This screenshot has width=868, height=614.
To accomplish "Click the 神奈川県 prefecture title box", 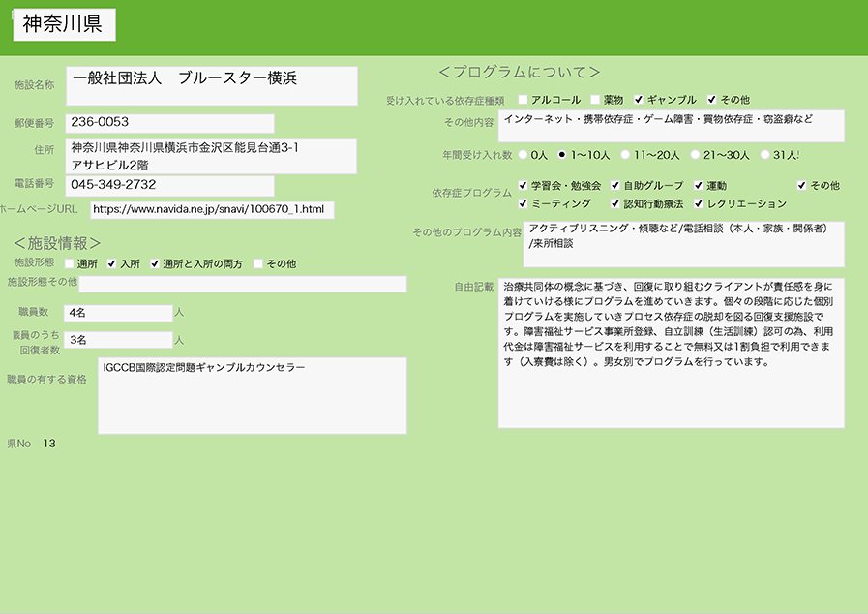I will [64, 25].
